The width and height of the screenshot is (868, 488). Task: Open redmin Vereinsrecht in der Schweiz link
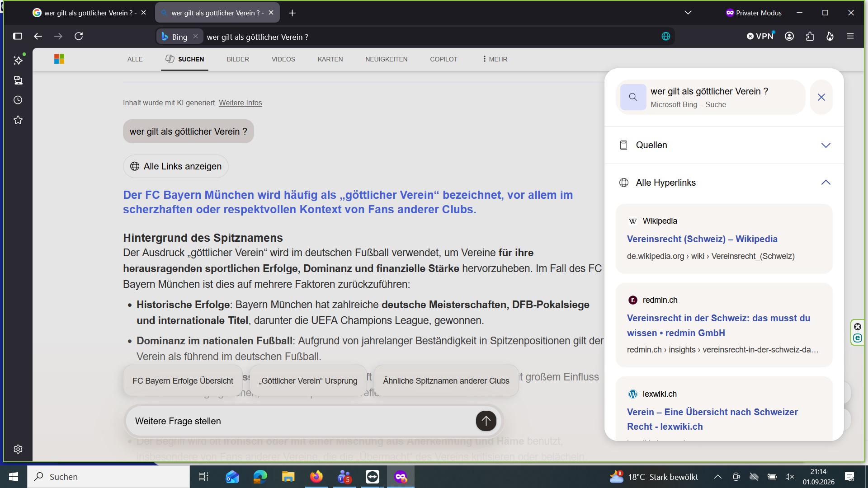[x=718, y=325]
